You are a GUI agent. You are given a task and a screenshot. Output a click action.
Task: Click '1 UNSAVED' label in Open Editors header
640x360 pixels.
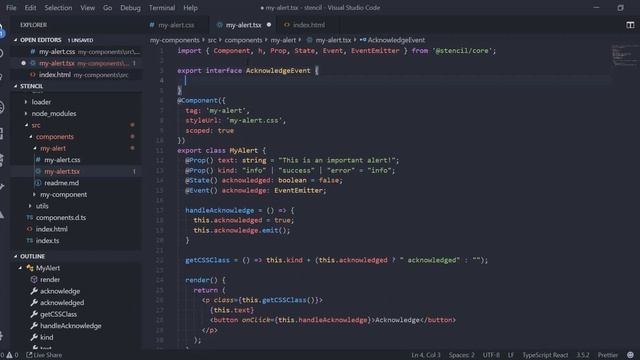click(x=80, y=40)
